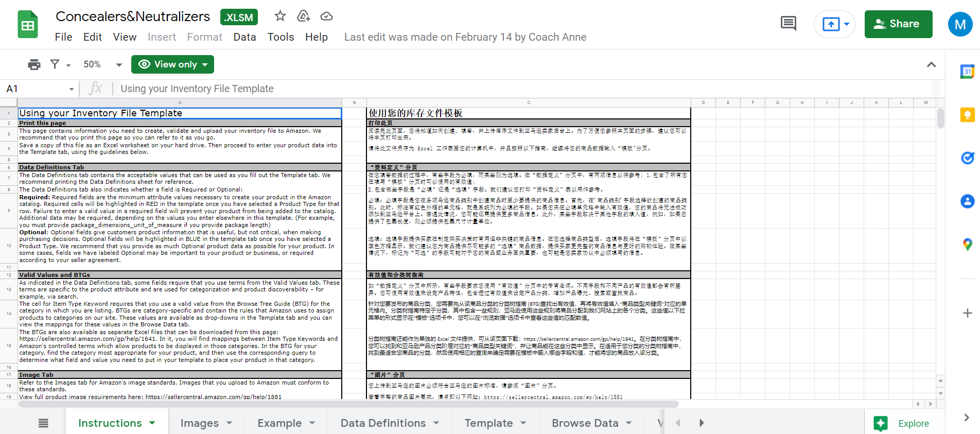Switch to the Data Definitions sheet tab
Image resolution: width=980 pixels, height=434 pixels.
pos(383,423)
